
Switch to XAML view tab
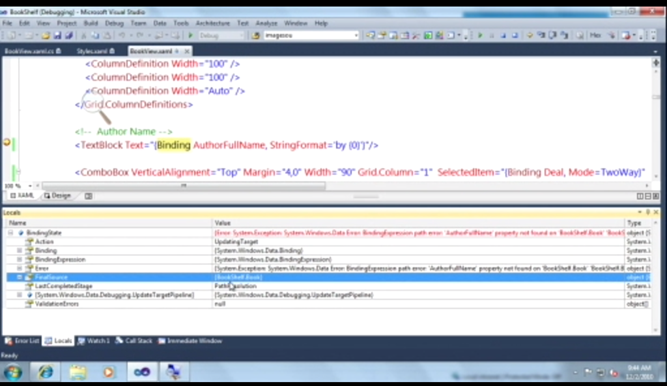pyautogui.click(x=22, y=196)
